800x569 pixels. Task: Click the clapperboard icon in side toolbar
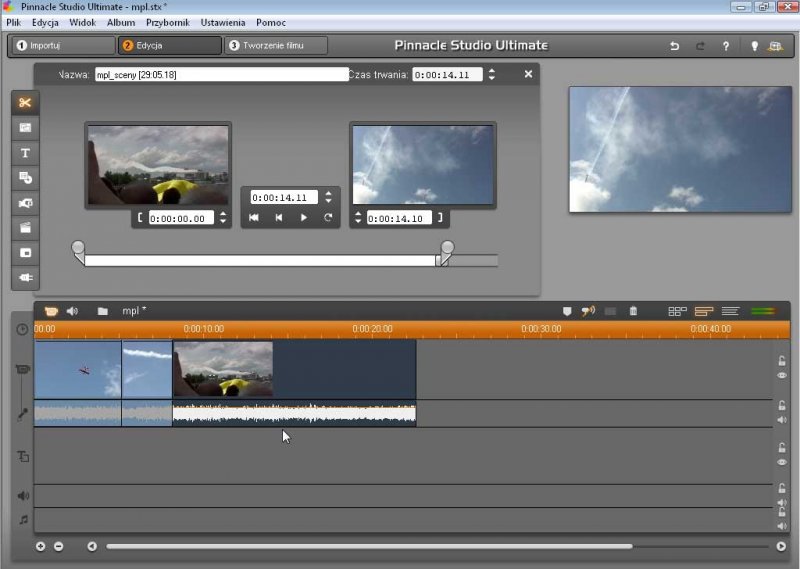(x=25, y=228)
